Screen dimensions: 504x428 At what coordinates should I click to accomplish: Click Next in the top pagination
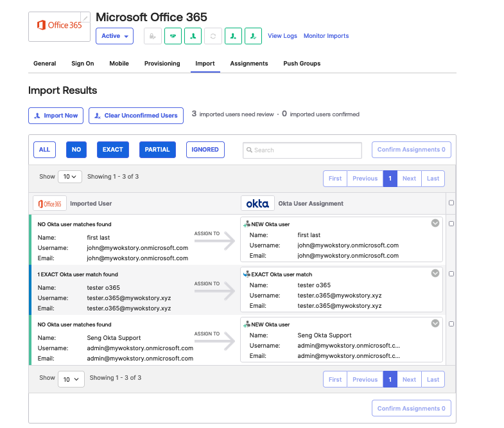pyautogui.click(x=409, y=179)
